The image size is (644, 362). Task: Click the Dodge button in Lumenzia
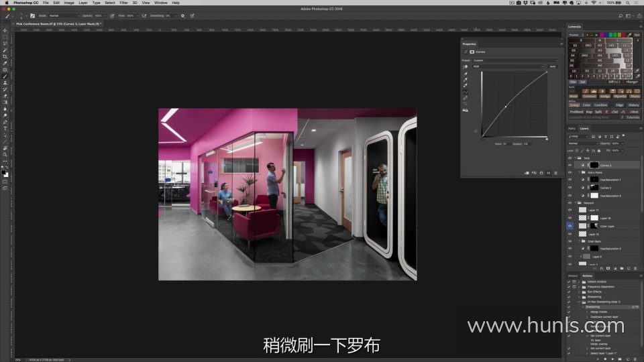point(605,96)
